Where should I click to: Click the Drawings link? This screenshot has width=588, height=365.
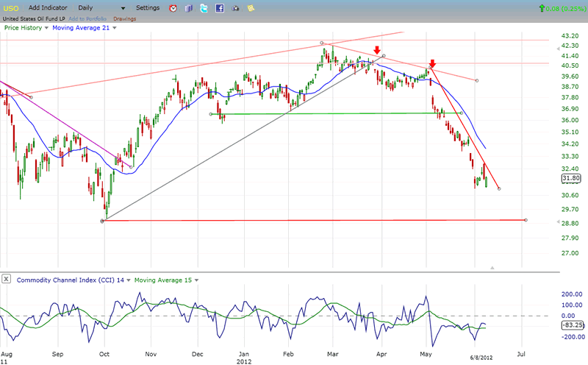coord(124,18)
